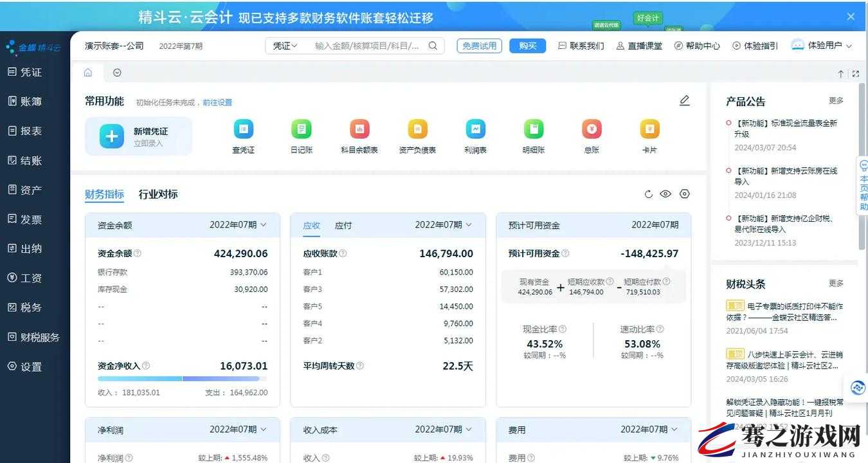Viewport: 868px width, 463px height.
Task: Open the 利润表 shortcut icon
Action: 476,129
